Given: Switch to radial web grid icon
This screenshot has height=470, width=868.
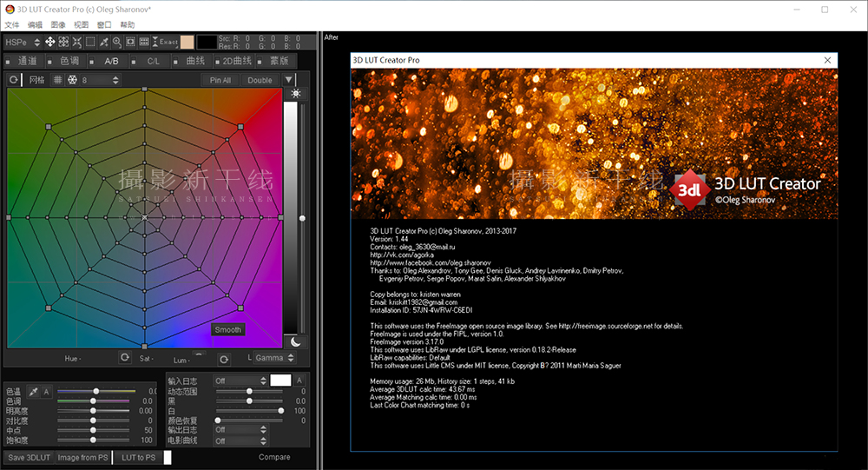Looking at the screenshot, I should [73, 80].
